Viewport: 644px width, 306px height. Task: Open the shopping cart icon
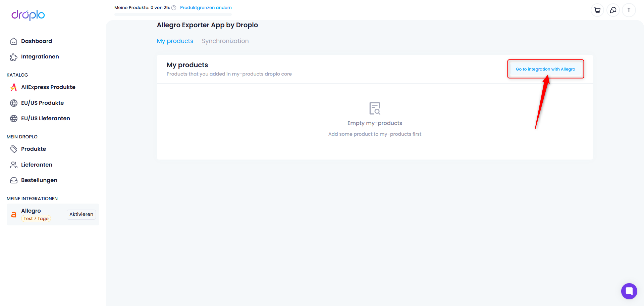597,10
